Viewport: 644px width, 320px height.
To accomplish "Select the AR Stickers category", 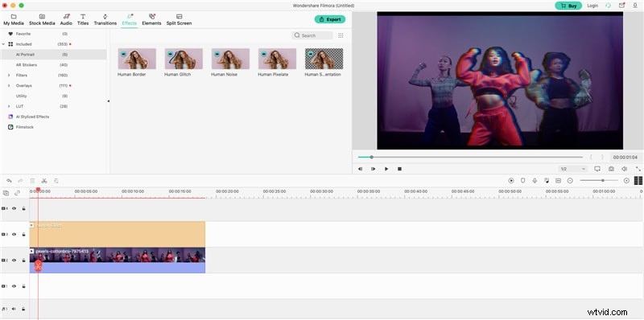I will pos(53,65).
